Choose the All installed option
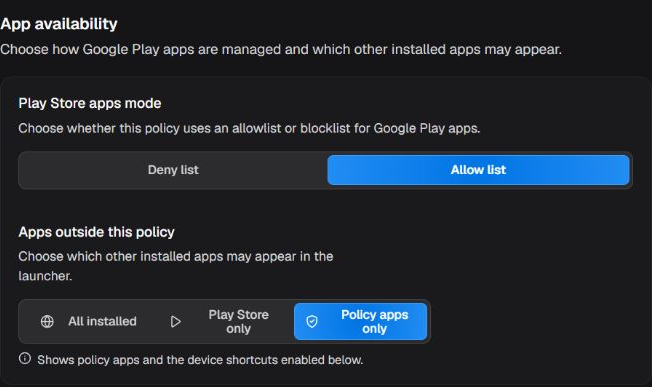 click(x=89, y=321)
